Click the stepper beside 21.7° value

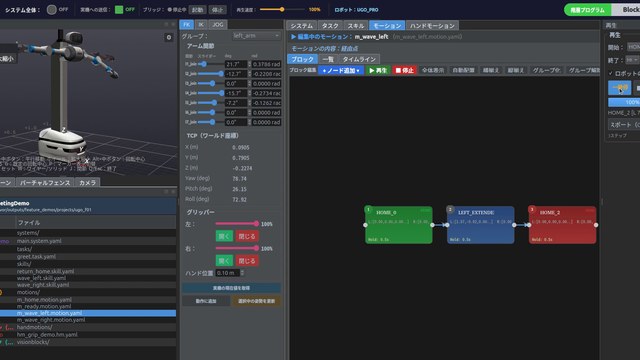pos(249,64)
